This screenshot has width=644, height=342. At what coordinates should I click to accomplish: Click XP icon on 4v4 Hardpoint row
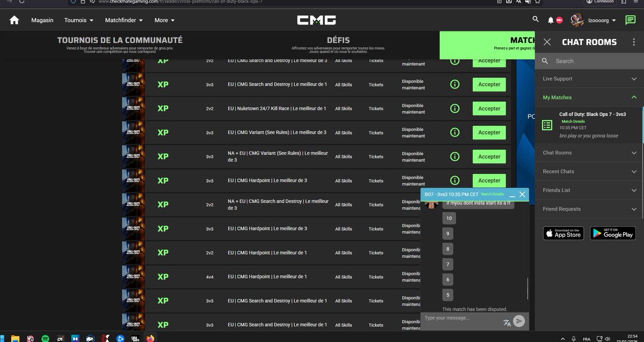(x=163, y=277)
